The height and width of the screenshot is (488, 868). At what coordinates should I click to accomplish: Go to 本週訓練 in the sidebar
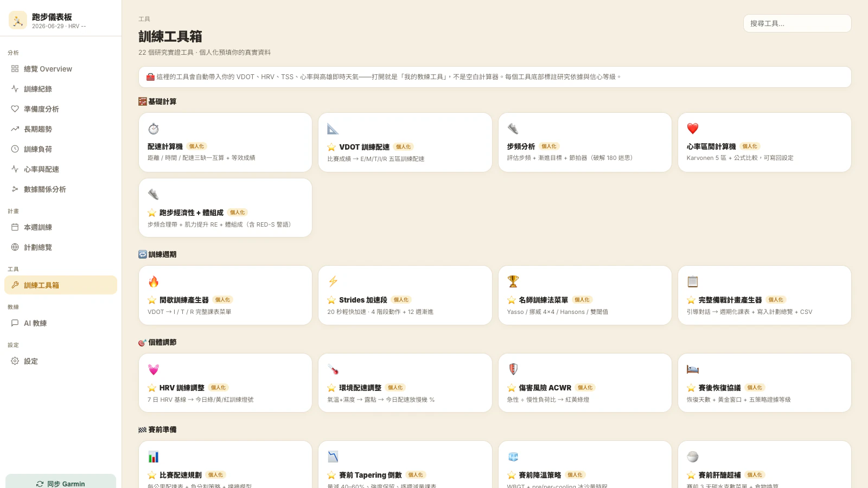(x=61, y=227)
